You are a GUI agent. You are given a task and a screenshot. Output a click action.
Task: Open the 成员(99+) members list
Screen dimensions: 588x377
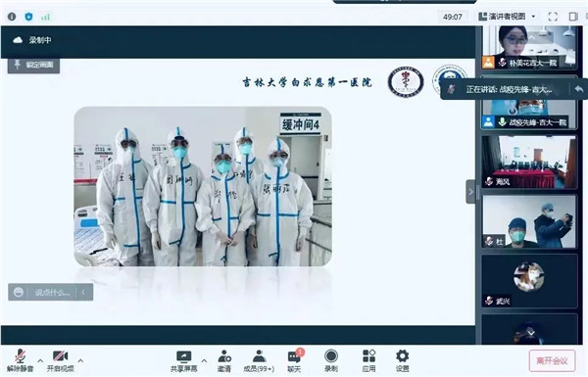tap(259, 361)
